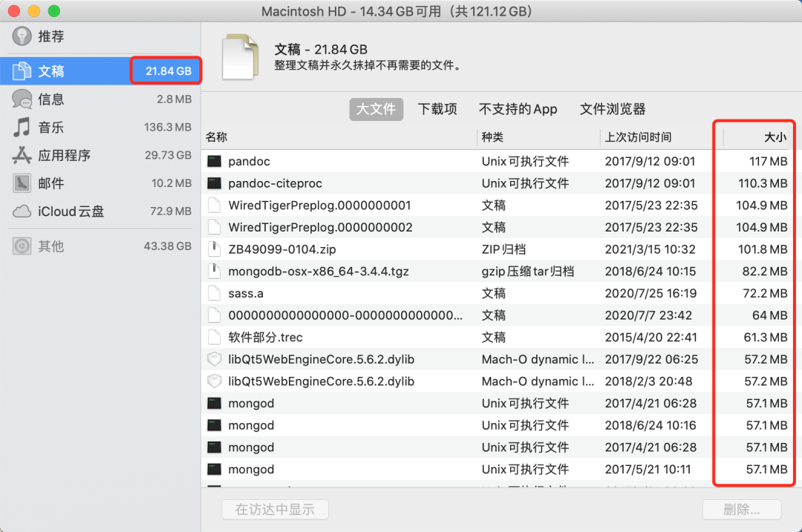Viewport: 802px width, 532px height.
Task: Click the 在访达中显示 button
Action: tap(275, 510)
